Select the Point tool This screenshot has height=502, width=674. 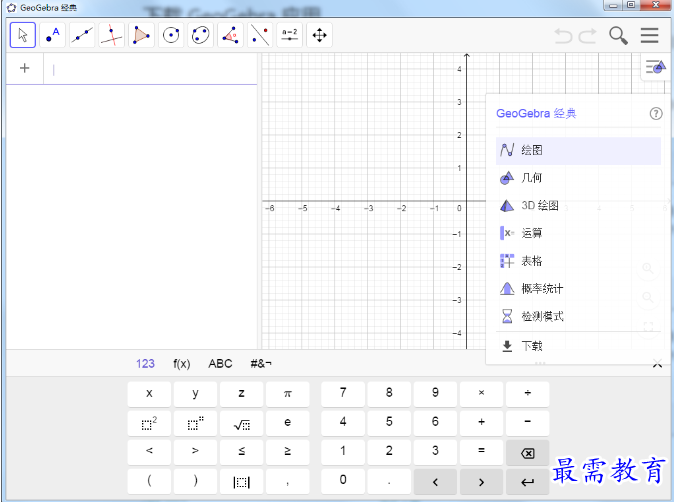pos(52,35)
